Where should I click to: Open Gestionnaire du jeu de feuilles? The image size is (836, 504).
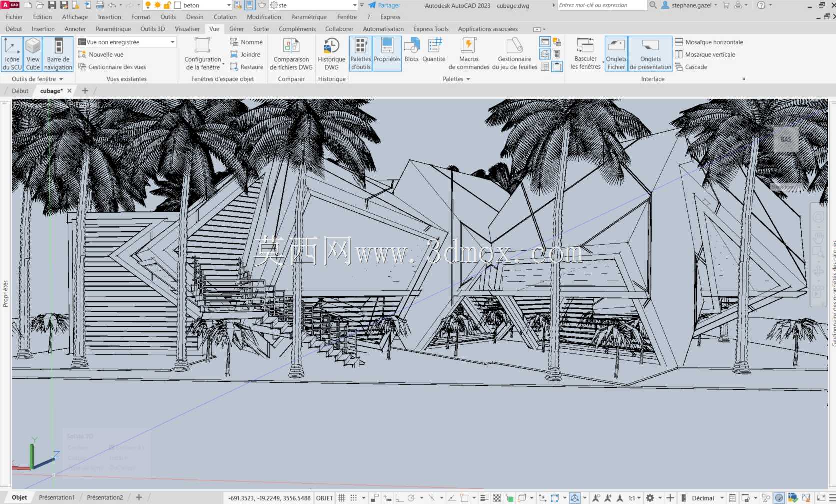[515, 54]
